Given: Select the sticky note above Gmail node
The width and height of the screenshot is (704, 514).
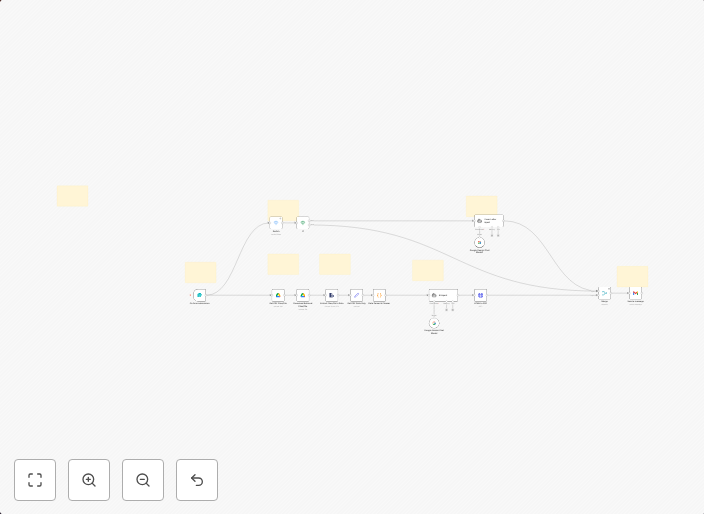Looking at the screenshot, I should (x=632, y=276).
